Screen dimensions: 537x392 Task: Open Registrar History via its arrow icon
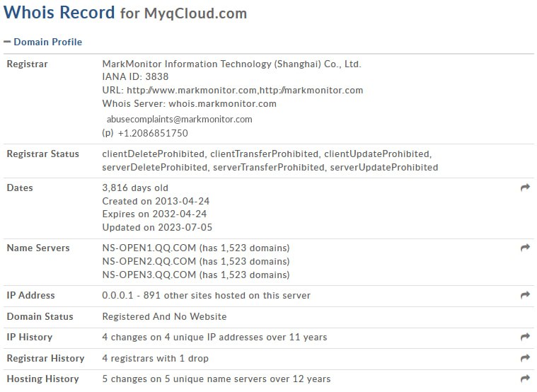coord(525,359)
